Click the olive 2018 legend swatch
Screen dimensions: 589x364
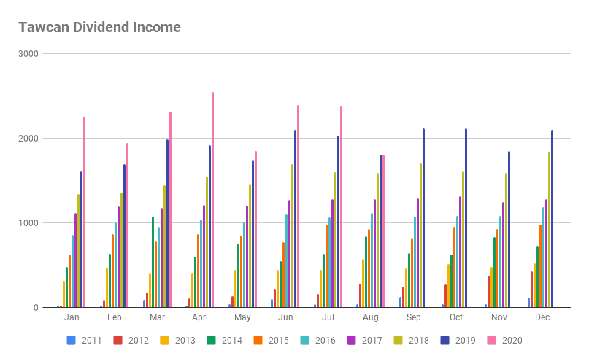point(398,340)
